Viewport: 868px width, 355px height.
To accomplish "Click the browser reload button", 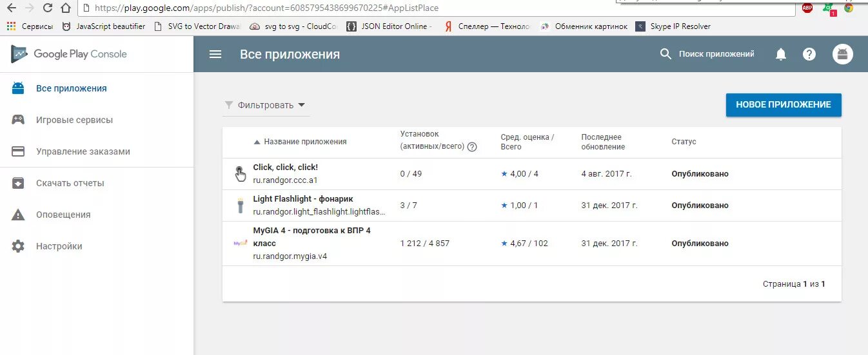I will coord(47,8).
